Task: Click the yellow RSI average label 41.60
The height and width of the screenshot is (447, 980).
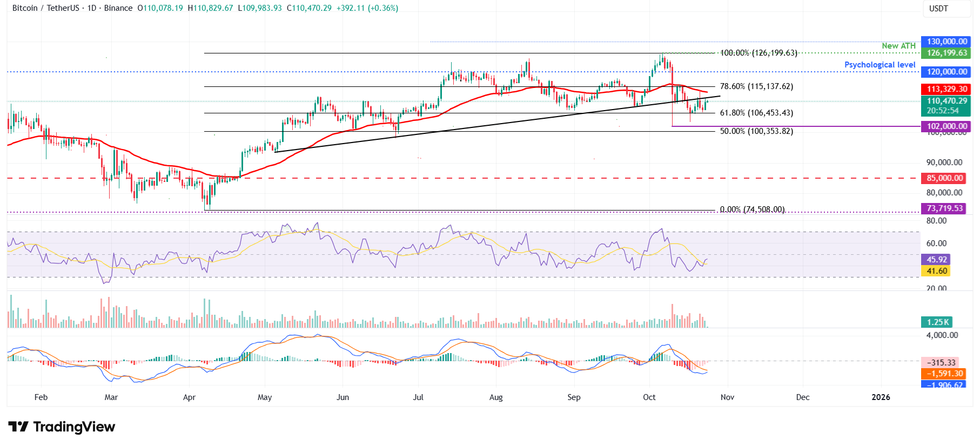Action: pyautogui.click(x=936, y=271)
